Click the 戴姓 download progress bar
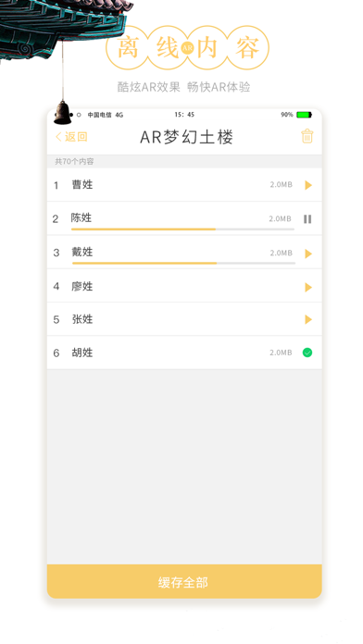The height and width of the screenshot is (644, 363). pyautogui.click(x=183, y=263)
